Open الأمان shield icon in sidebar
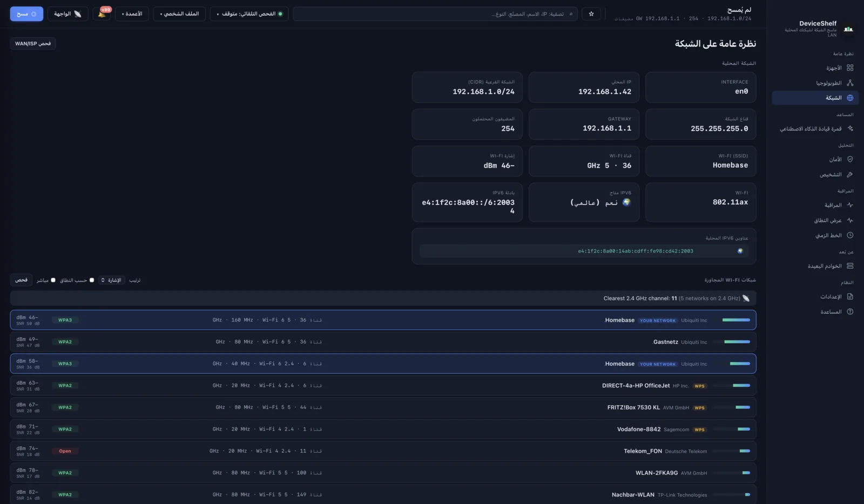The height and width of the screenshot is (504, 864). [x=850, y=159]
